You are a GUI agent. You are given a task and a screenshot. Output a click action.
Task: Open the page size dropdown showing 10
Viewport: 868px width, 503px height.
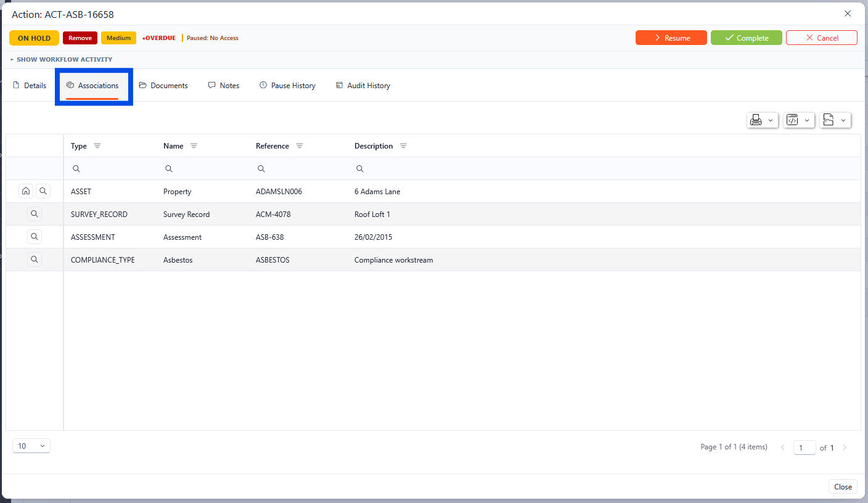tap(31, 446)
